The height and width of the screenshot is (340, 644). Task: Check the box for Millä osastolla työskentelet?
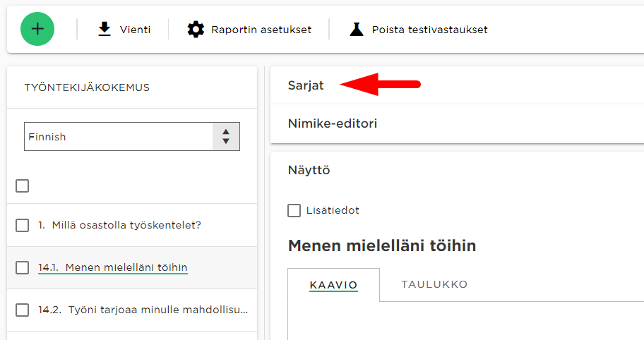(x=22, y=225)
